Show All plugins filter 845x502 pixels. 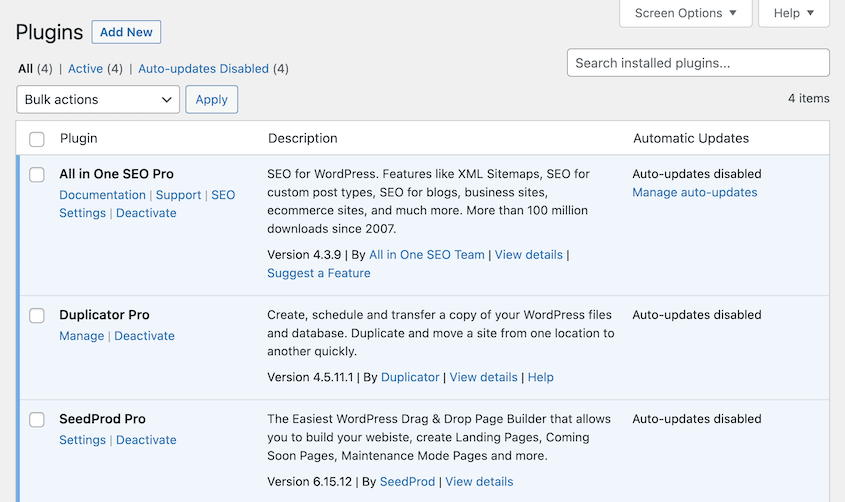[25, 69]
